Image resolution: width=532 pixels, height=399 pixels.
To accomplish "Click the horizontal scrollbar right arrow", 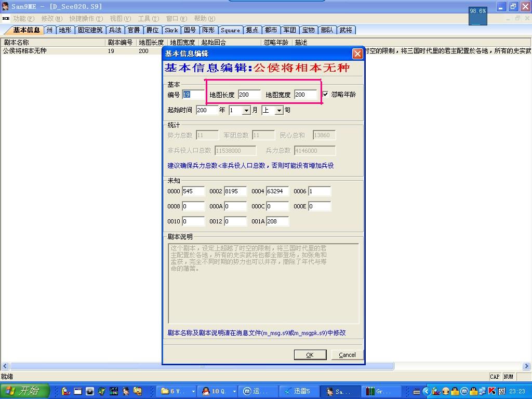I will 526,366.
